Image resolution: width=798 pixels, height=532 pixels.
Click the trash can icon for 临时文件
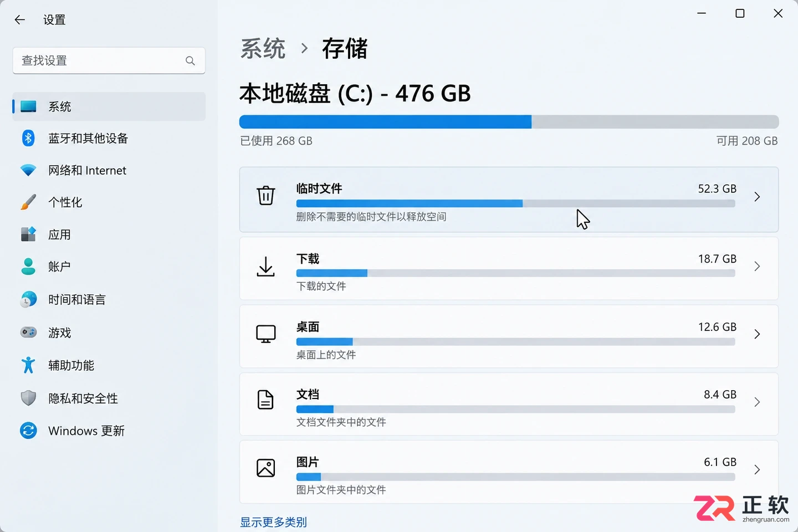(266, 195)
